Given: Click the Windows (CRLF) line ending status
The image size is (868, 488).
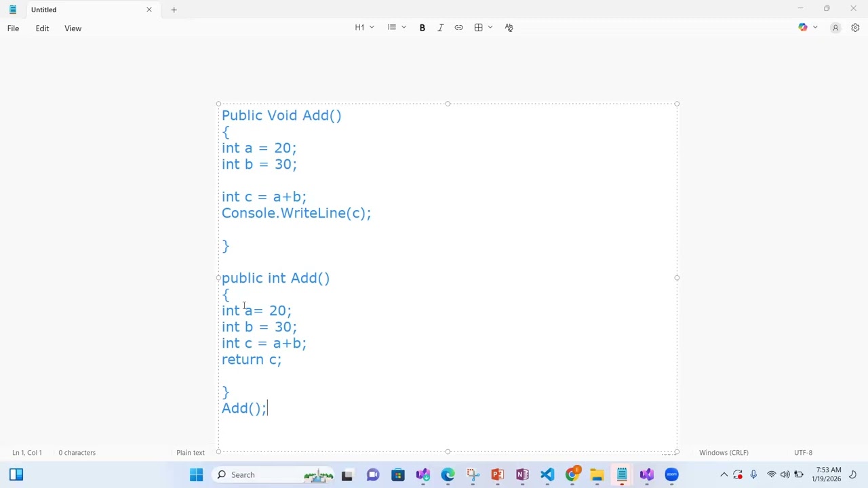Looking at the screenshot, I should click(724, 453).
